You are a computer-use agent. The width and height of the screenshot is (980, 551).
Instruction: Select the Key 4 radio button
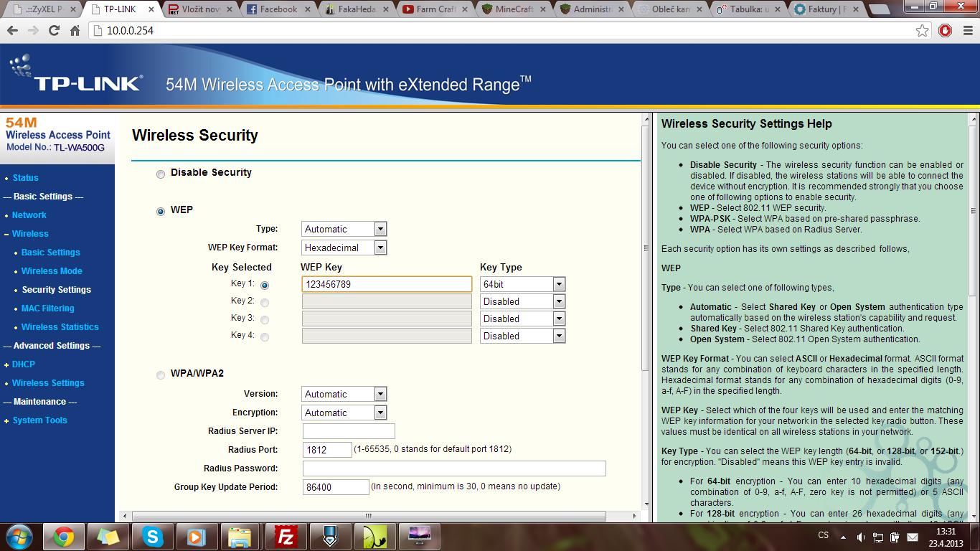265,337
